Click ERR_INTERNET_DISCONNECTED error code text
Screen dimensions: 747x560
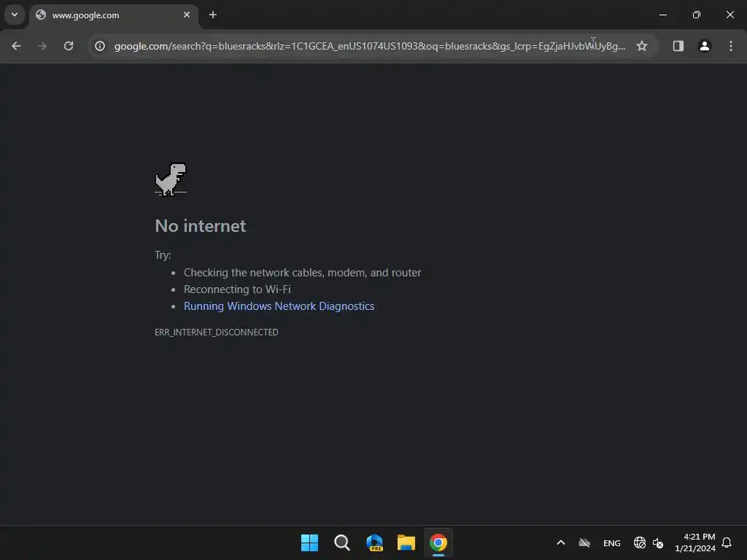click(216, 332)
